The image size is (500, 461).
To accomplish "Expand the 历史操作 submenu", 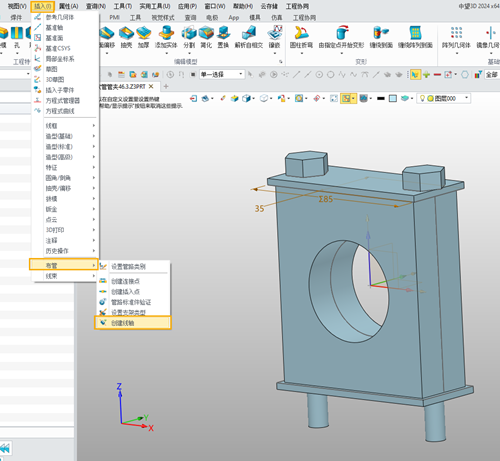I will point(65,251).
